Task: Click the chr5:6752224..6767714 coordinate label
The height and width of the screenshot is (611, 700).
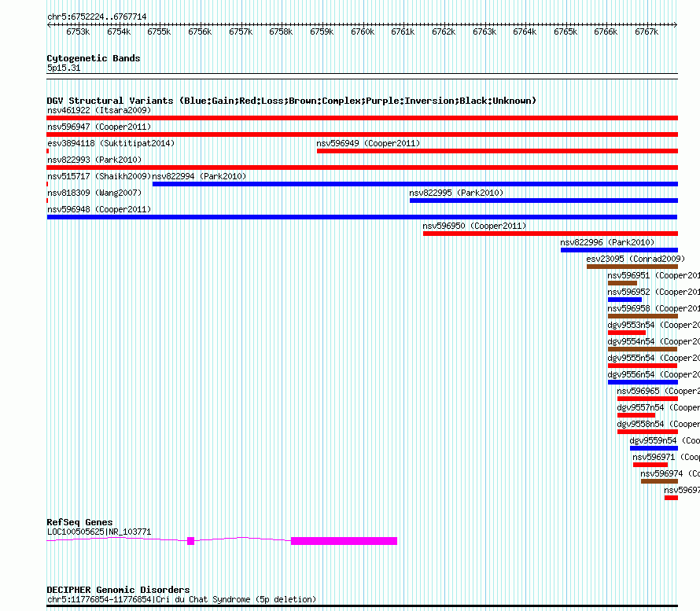Action: [97, 17]
